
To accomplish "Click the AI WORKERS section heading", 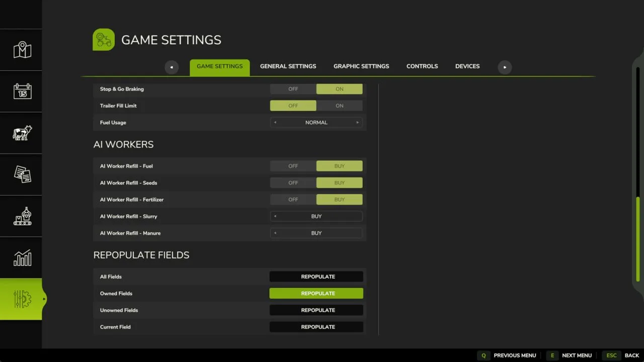I will click(123, 144).
